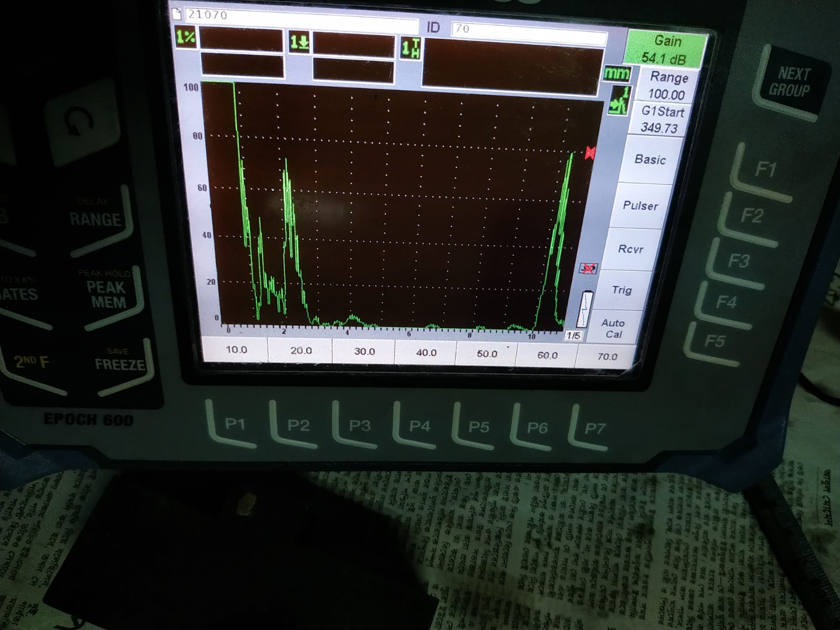Click the file icon beside 21070

coord(178,14)
